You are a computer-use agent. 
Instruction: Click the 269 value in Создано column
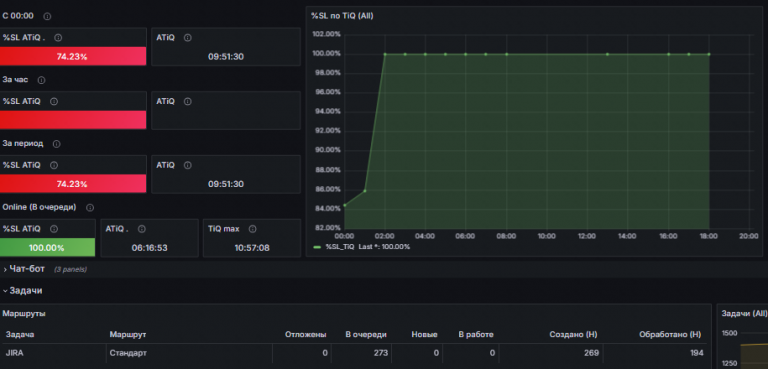point(591,353)
